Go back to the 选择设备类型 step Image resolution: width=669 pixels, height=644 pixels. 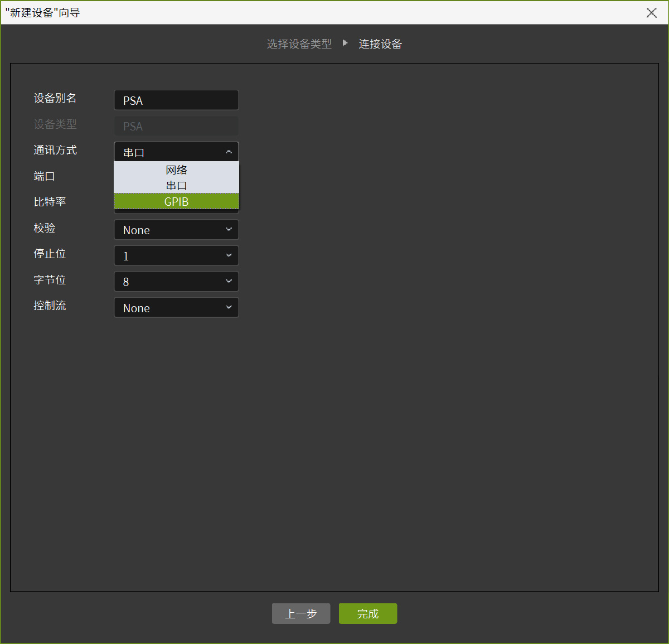tap(299, 44)
